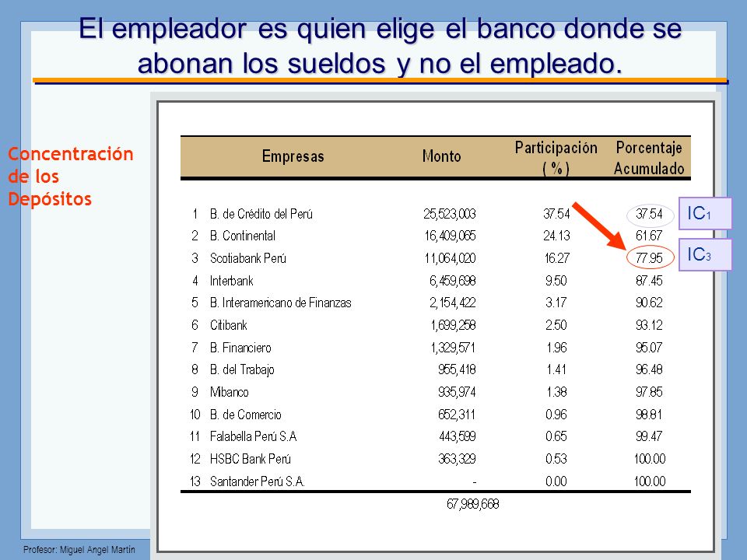Select 'B. Financiero' row name
This screenshot has width=747, height=560.
tap(240, 348)
